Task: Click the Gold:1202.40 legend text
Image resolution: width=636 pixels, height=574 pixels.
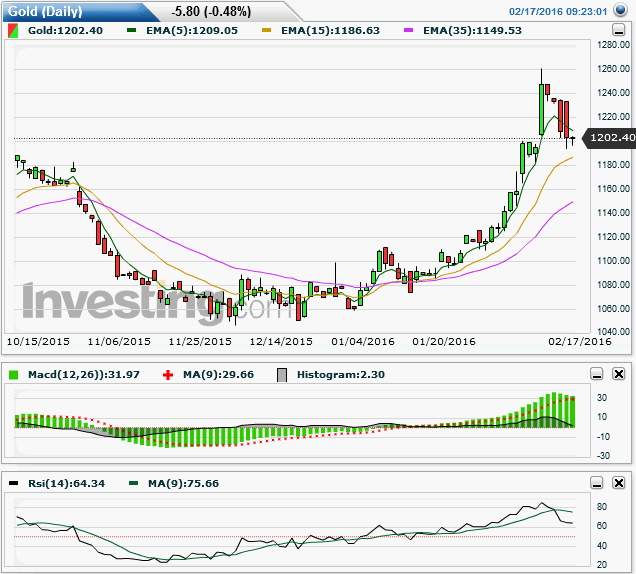Action: [x=65, y=31]
